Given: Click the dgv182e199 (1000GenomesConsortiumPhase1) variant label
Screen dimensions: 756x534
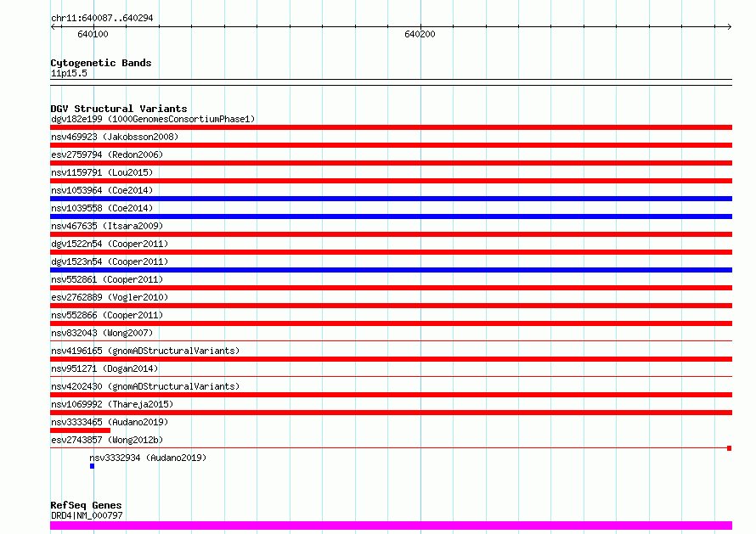Looking at the screenshot, I should [153, 119].
